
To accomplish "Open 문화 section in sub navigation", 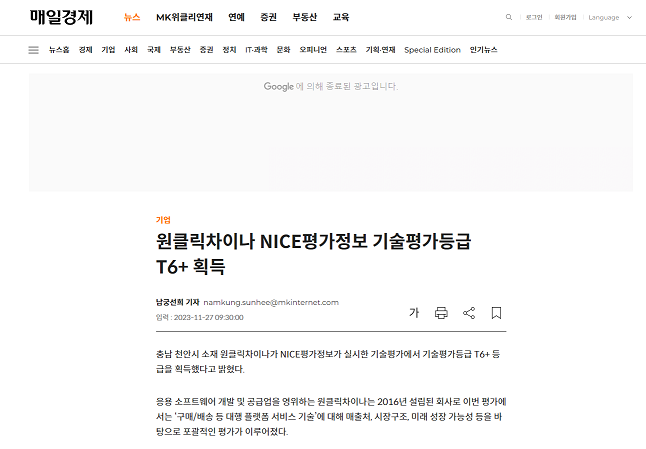I will click(x=283, y=50).
